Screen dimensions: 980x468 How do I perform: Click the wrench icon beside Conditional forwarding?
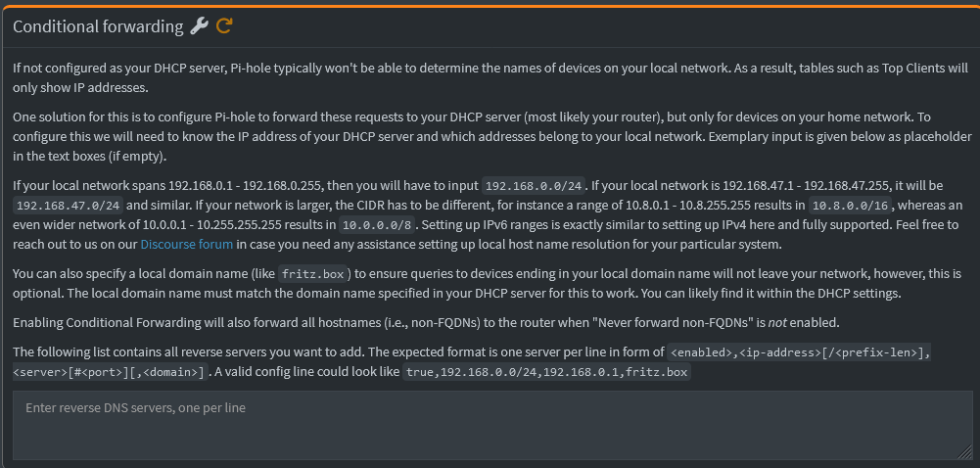tap(199, 26)
